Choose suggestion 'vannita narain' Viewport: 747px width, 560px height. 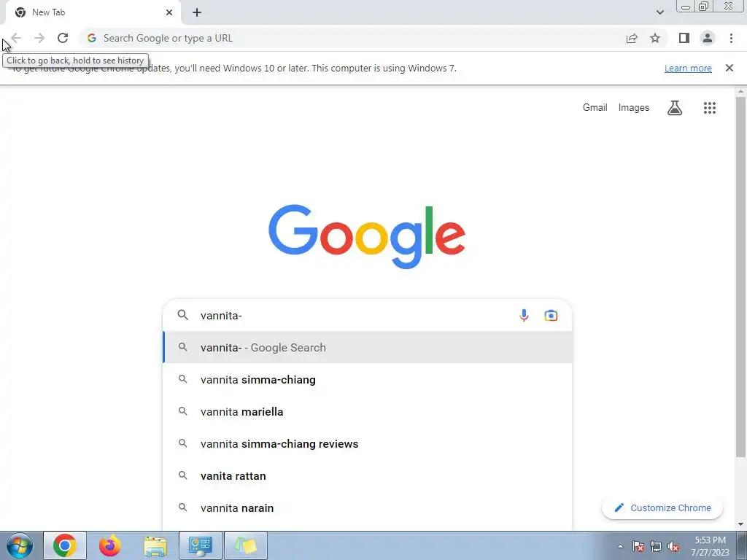tap(368, 507)
